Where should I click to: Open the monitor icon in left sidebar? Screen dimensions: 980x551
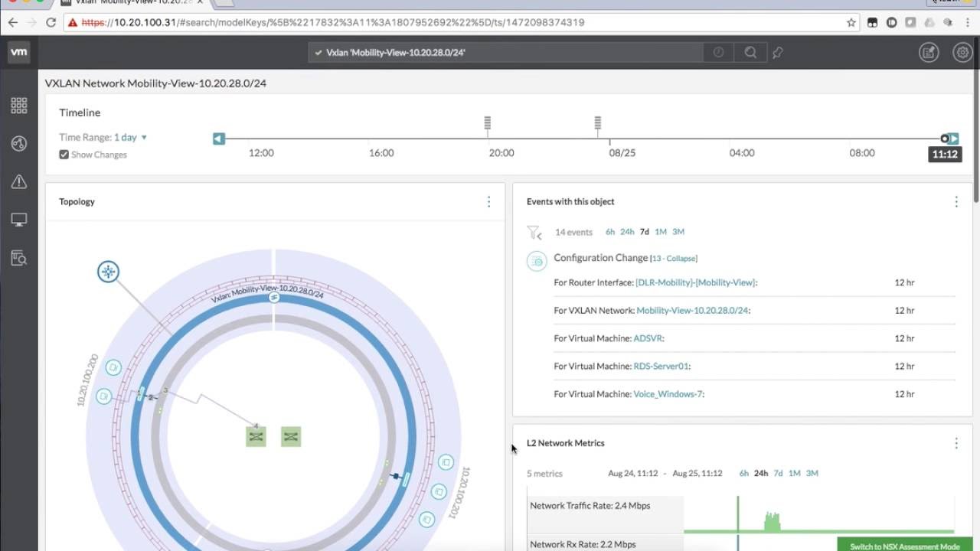[x=19, y=220]
